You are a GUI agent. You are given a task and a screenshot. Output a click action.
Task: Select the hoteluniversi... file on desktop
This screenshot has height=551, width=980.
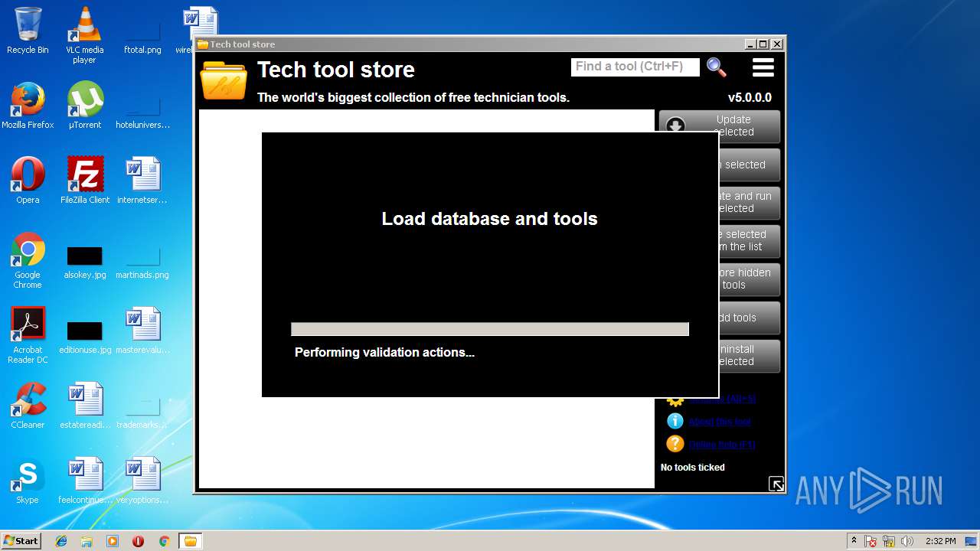142,112
